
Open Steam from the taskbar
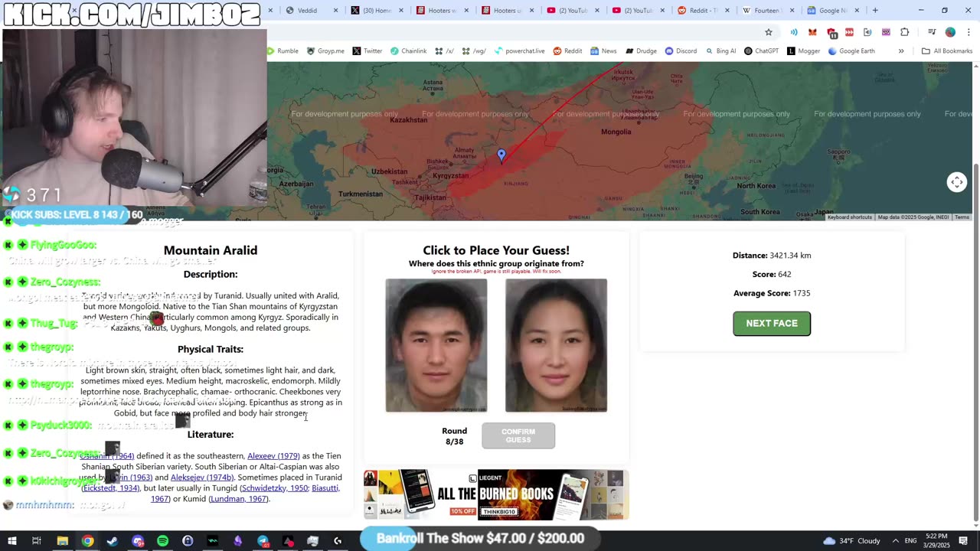coord(113,541)
